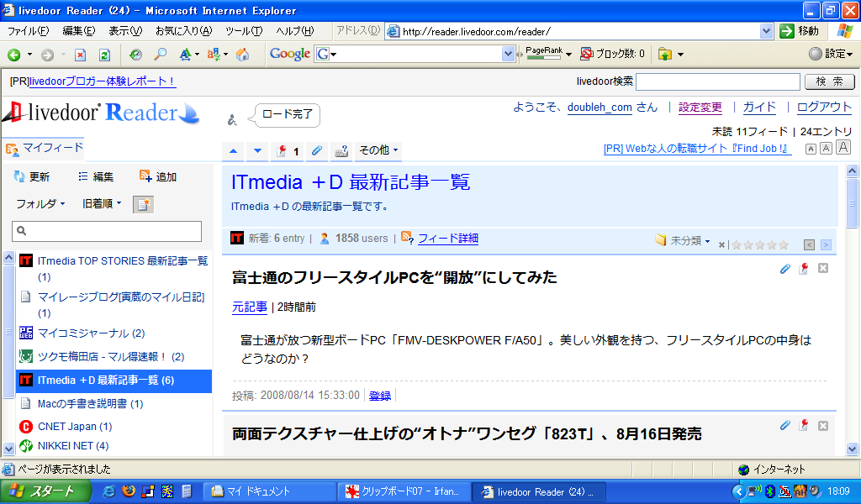
Task: Click the IE Forward arrow button
Action: coord(48,55)
